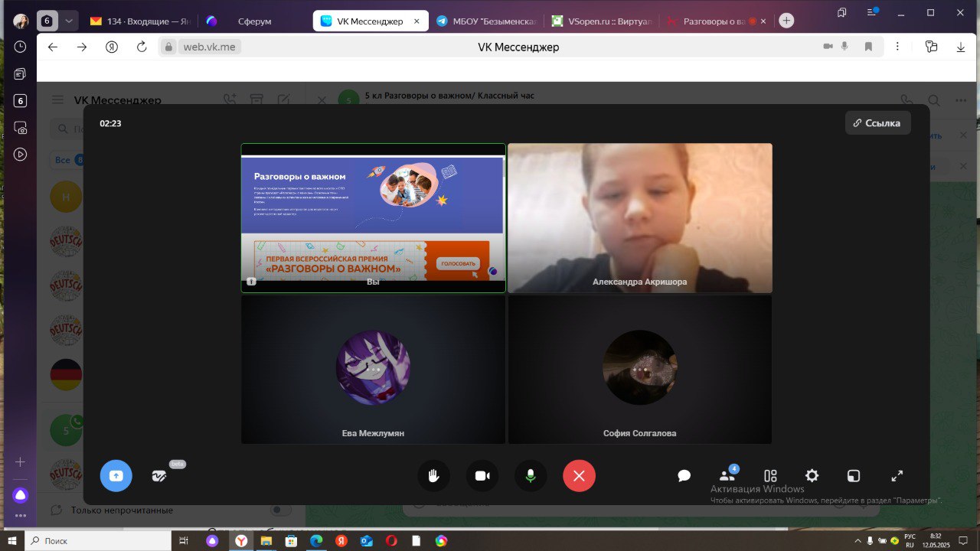The image size is (980, 551).
Task: Open the sidebar video player icon
Action: point(21,154)
